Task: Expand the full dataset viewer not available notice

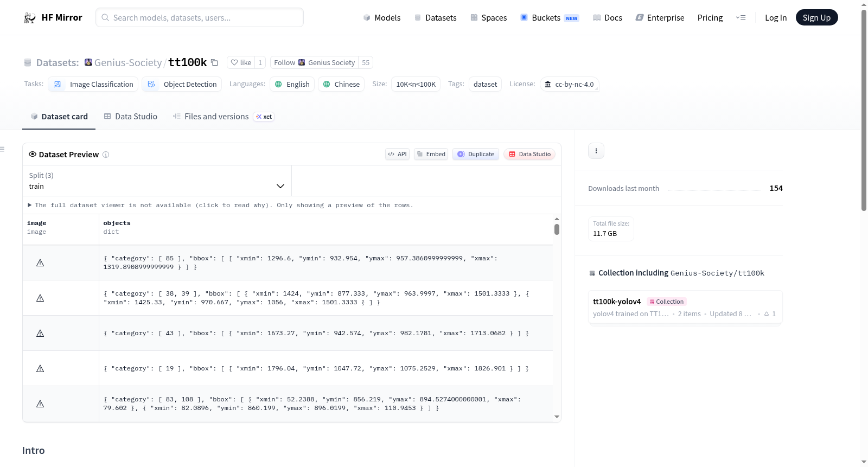Action: [221, 205]
